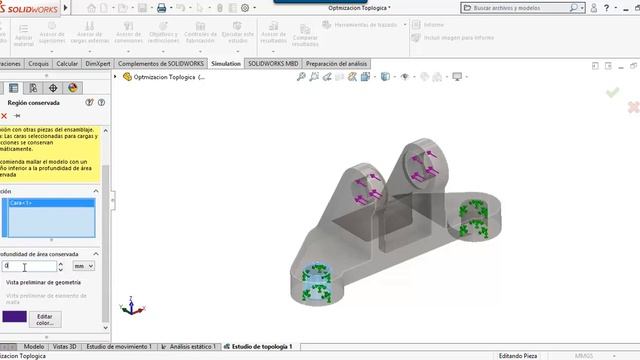Click the Aplicar material icon
The height and width of the screenshot is (360, 640).
point(24,28)
